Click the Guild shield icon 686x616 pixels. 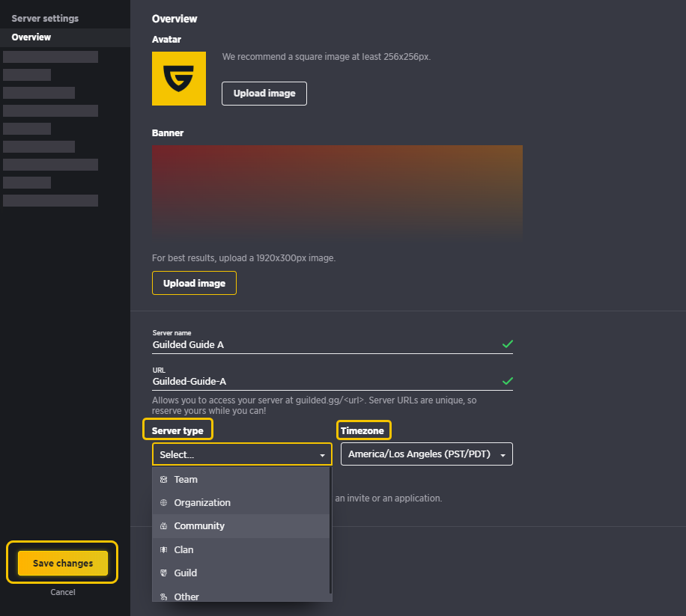click(163, 573)
